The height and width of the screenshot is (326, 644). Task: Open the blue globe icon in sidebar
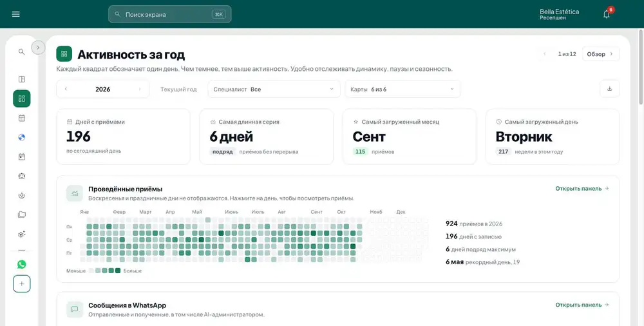coord(22,137)
